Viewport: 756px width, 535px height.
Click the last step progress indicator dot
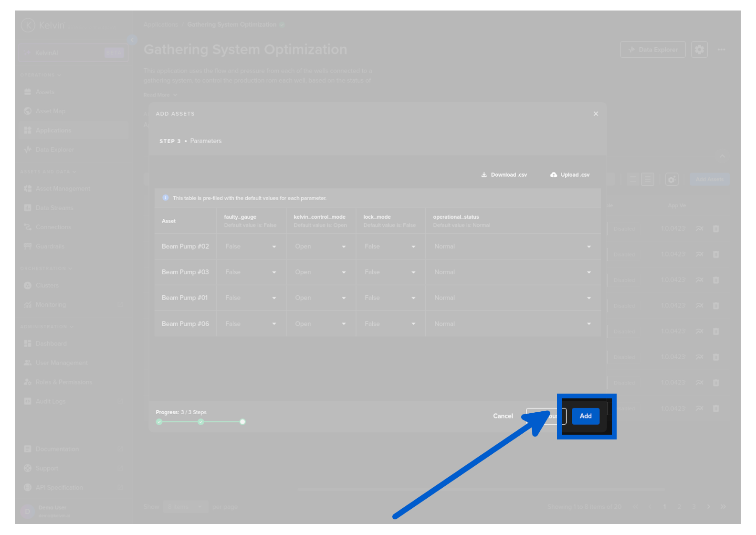[242, 422]
